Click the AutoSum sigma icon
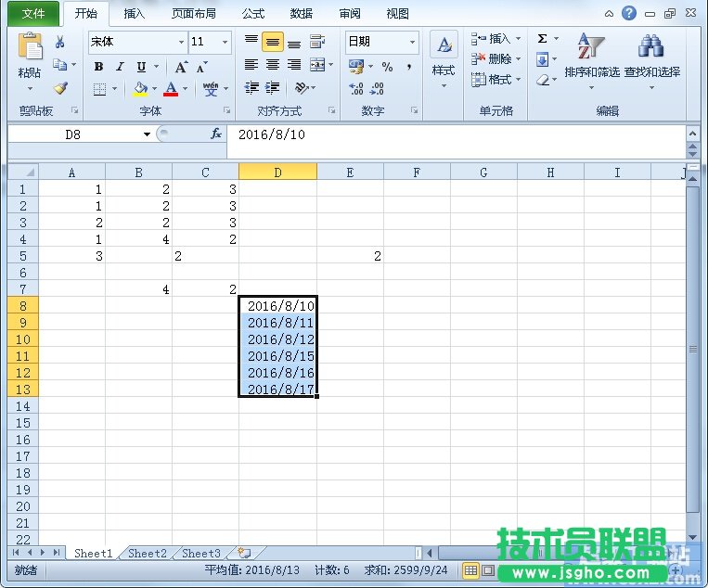708x588 pixels. click(543, 39)
